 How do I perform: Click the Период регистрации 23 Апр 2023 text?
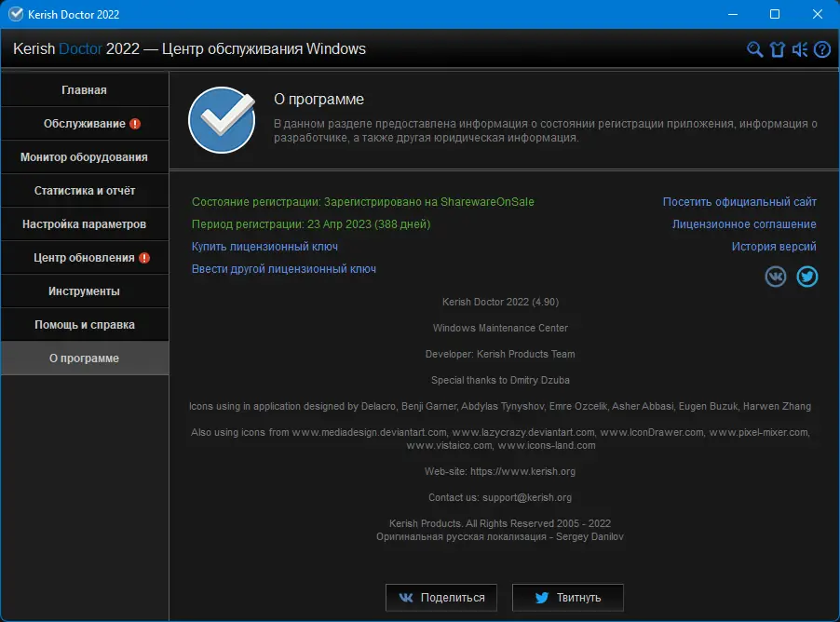(x=311, y=224)
